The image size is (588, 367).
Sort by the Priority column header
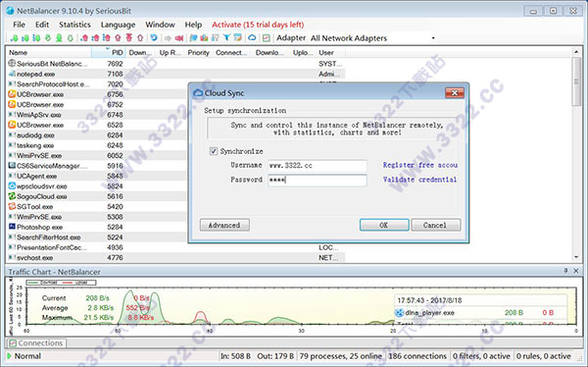[x=199, y=53]
